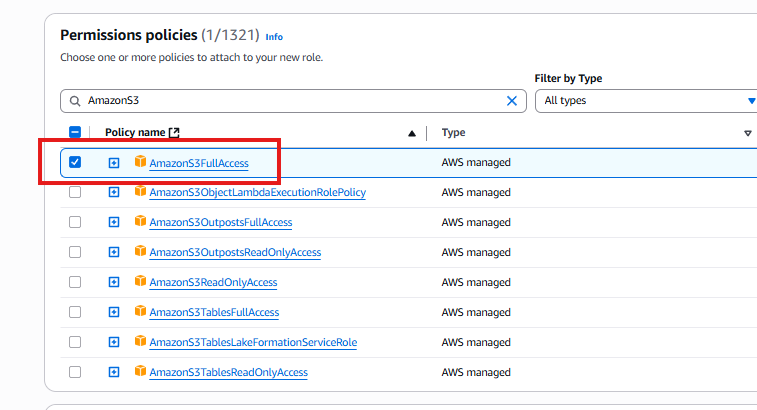
Task: Open the AmazonS3OutpostsReadOnlyAccess link
Action: tap(235, 252)
